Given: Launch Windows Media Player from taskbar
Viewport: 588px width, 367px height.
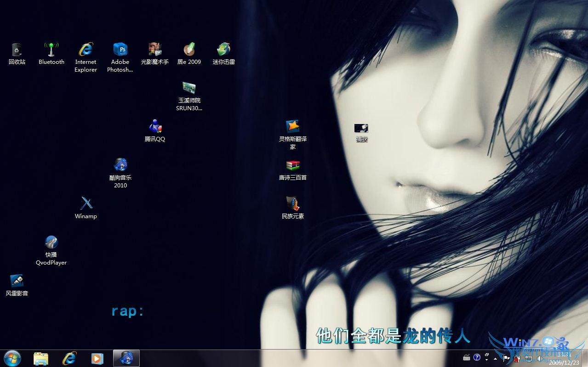Looking at the screenshot, I should 97,358.
